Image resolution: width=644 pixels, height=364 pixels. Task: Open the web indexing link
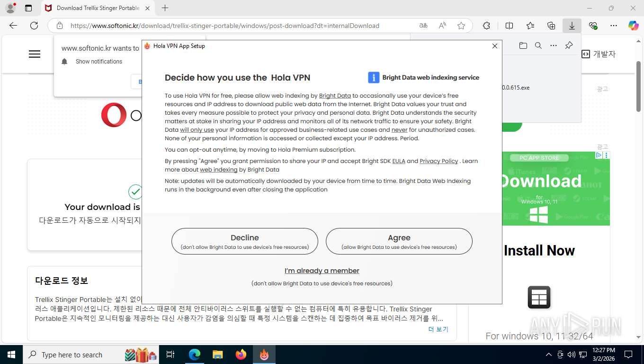[x=218, y=170]
